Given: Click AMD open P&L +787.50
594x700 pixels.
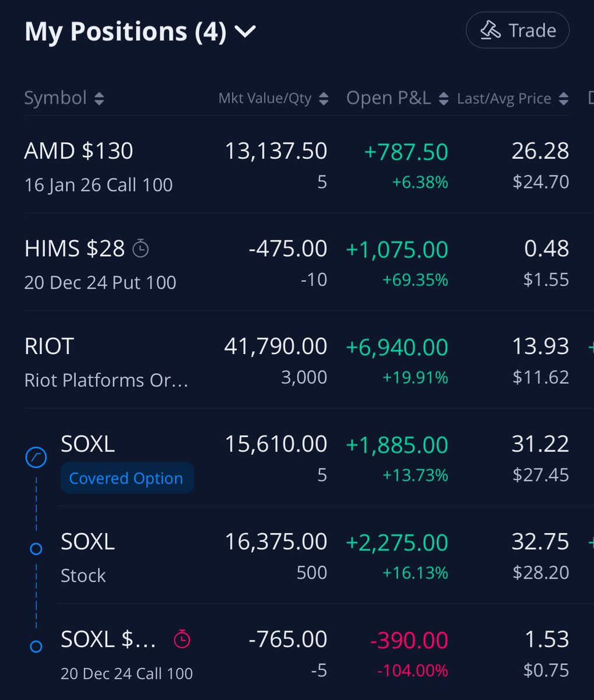Looking at the screenshot, I should (x=406, y=152).
